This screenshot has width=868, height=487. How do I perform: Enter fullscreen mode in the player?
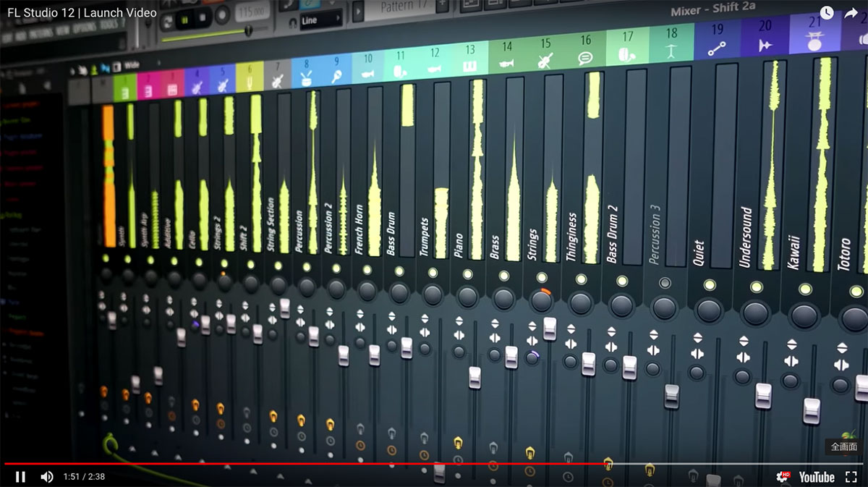pos(851,477)
